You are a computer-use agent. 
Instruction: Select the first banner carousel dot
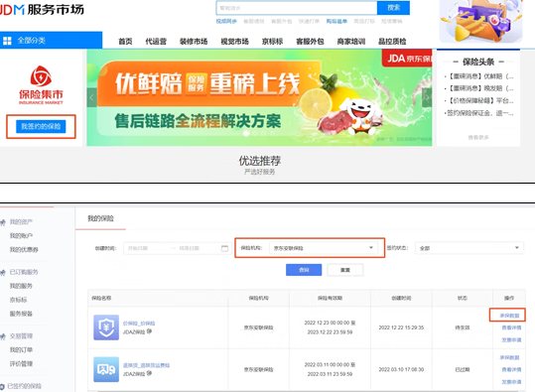point(246,134)
